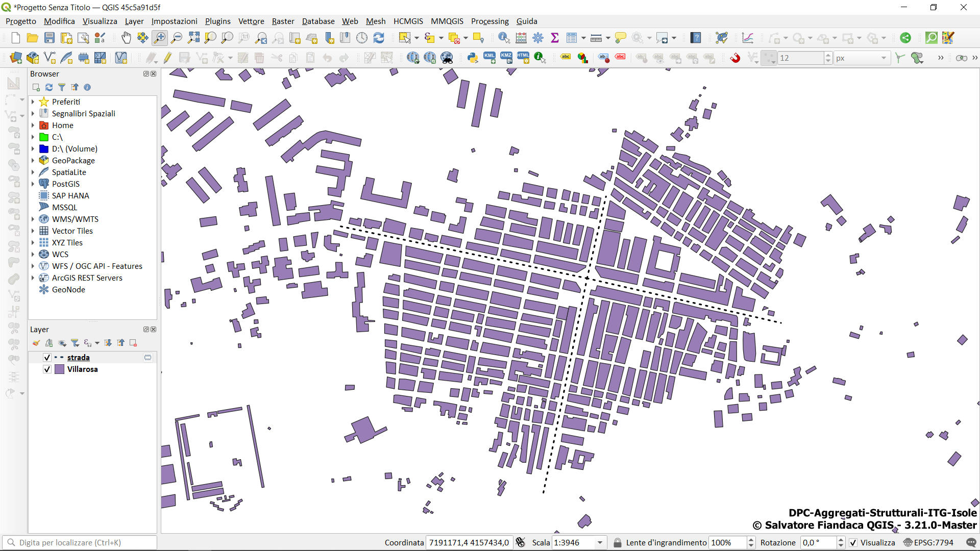Screen dimensions: 980x551
Task: Click the EPSG:7794 CRS button
Action: 928,543
